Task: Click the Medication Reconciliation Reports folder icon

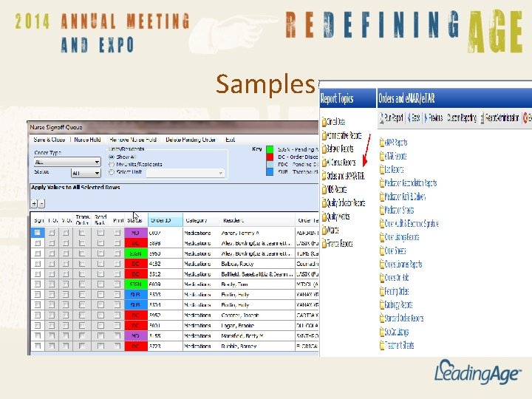Action: [x=382, y=183]
